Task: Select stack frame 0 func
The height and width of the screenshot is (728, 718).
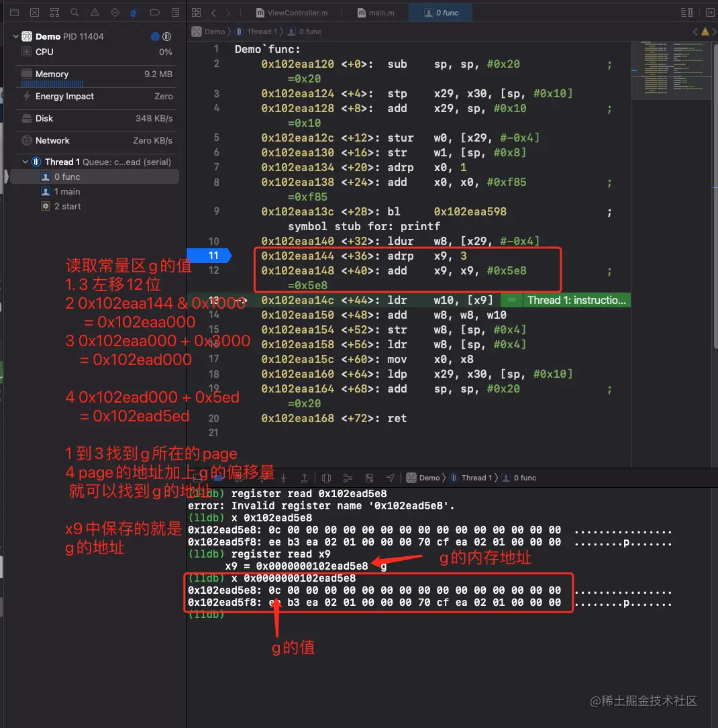Action: pyautogui.click(x=94, y=176)
